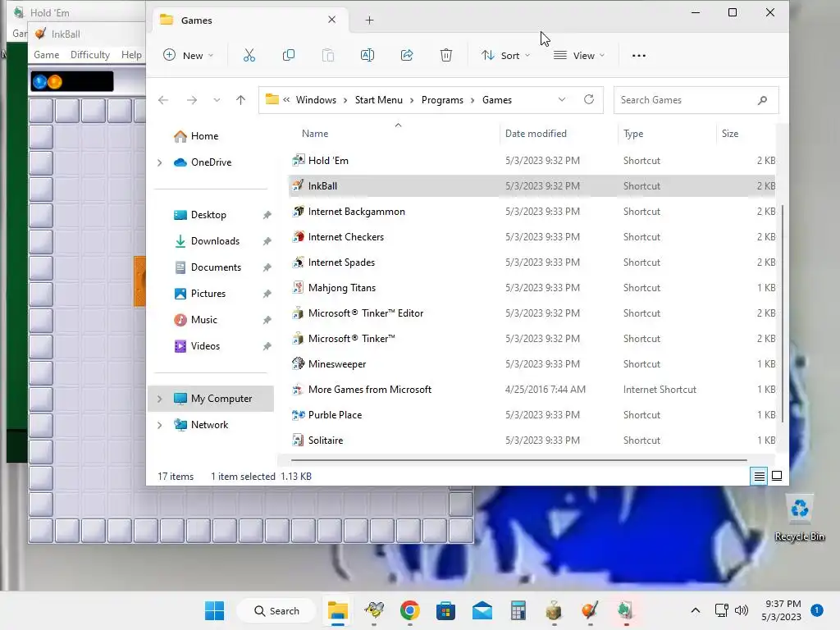Open the Sort options dropdown
Screen dimensions: 840x630
coord(505,55)
